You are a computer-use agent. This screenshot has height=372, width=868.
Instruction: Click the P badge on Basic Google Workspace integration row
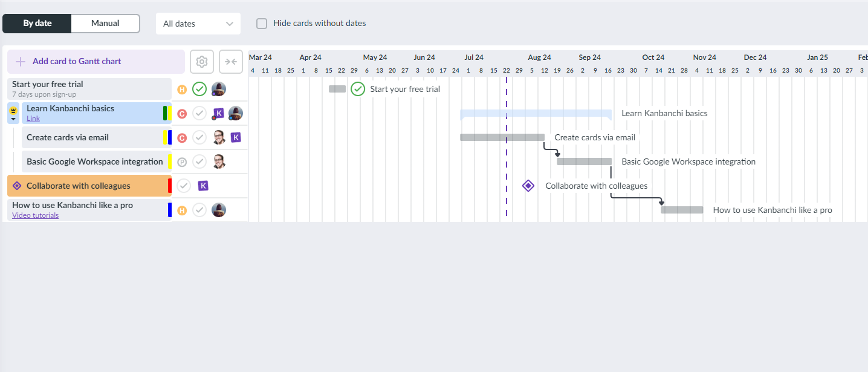click(182, 162)
